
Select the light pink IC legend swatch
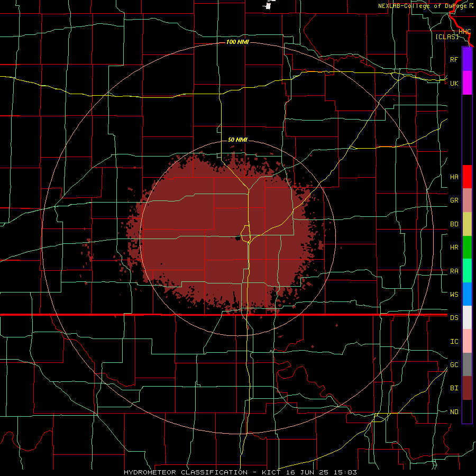coord(467,341)
